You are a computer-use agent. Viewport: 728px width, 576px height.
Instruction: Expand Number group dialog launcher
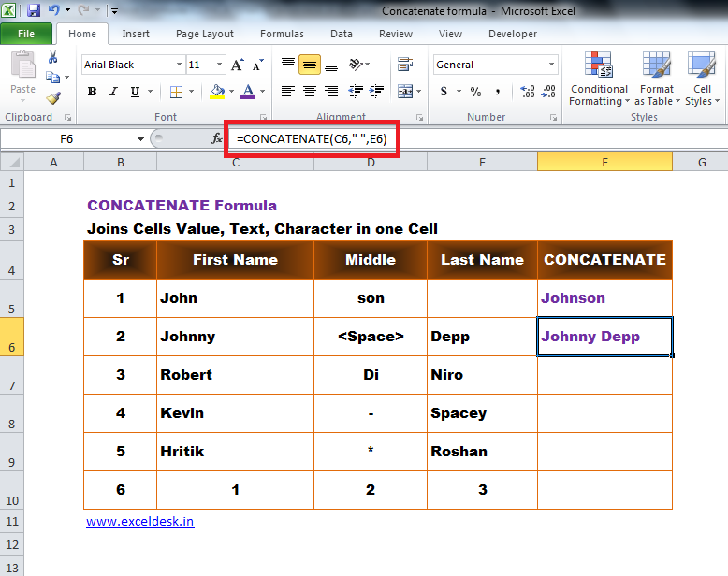coord(553,118)
